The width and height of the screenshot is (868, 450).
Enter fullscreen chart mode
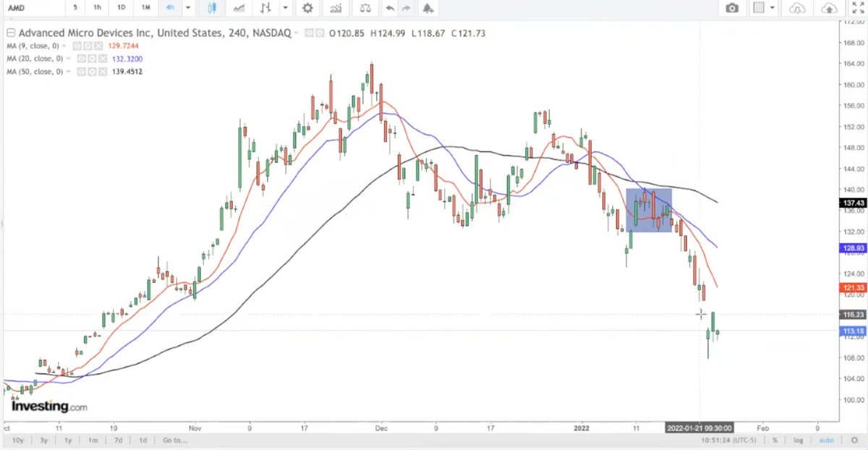coord(858,8)
